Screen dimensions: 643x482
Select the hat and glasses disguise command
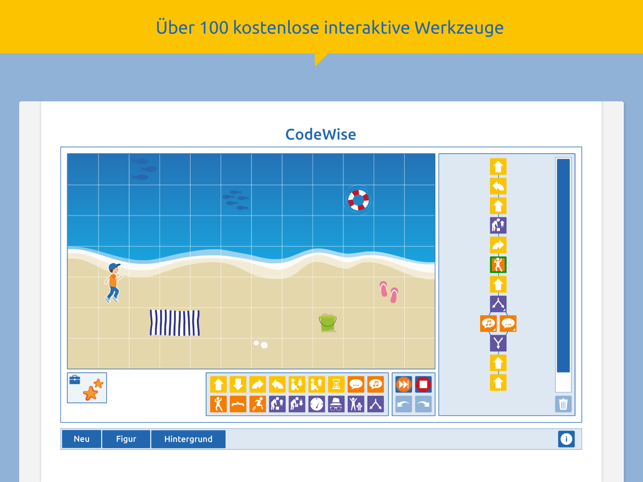336,404
